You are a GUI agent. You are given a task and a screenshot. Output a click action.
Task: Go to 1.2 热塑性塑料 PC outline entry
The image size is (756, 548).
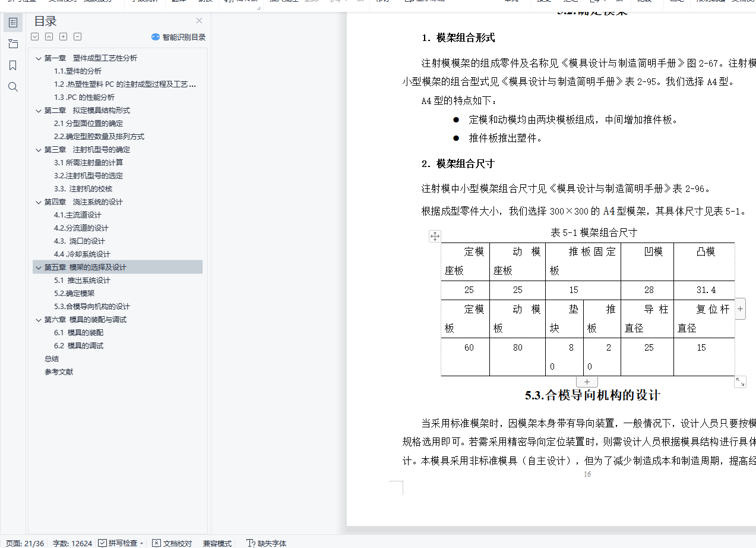click(x=125, y=84)
